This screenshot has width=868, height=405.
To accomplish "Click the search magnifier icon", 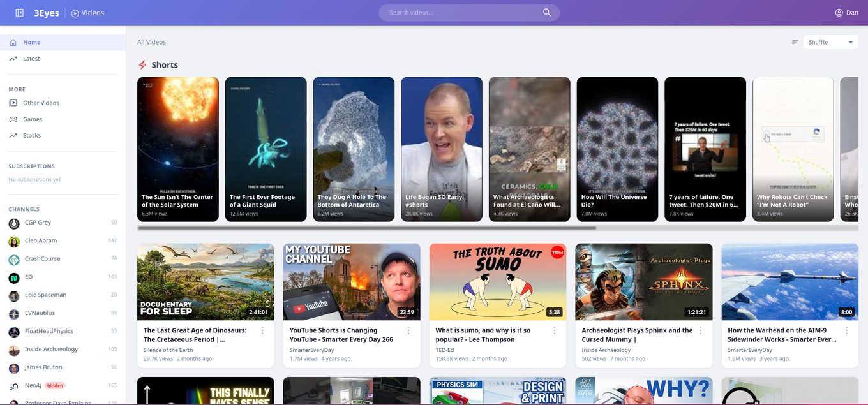I will pyautogui.click(x=547, y=13).
